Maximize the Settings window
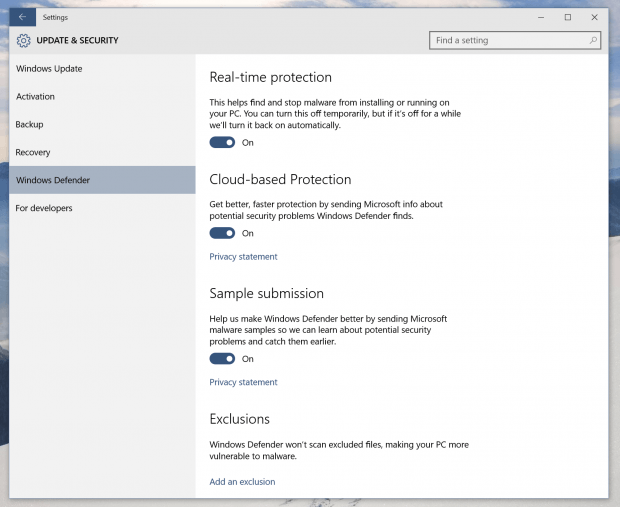 point(568,17)
